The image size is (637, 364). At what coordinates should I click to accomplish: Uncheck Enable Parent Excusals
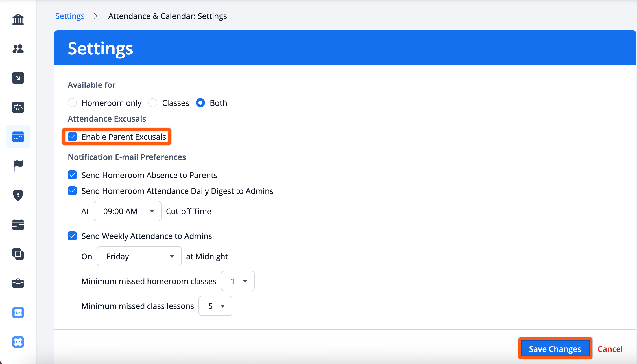coord(73,137)
